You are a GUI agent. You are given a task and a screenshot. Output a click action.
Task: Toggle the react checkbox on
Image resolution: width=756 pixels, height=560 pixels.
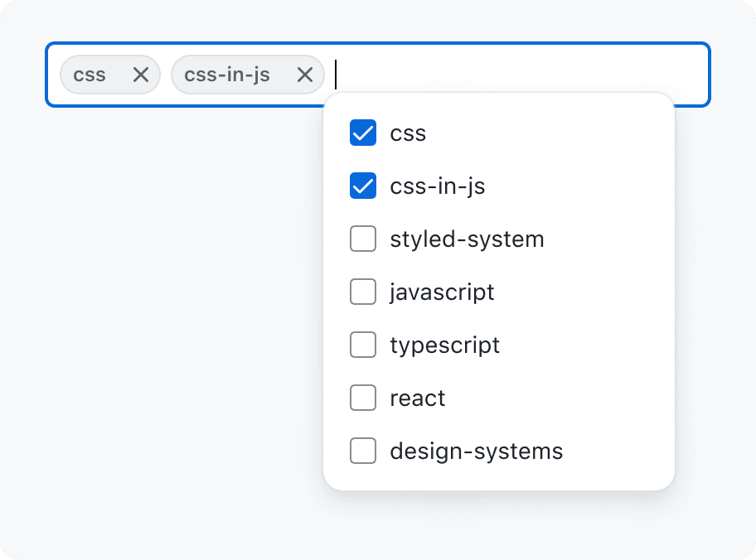363,398
